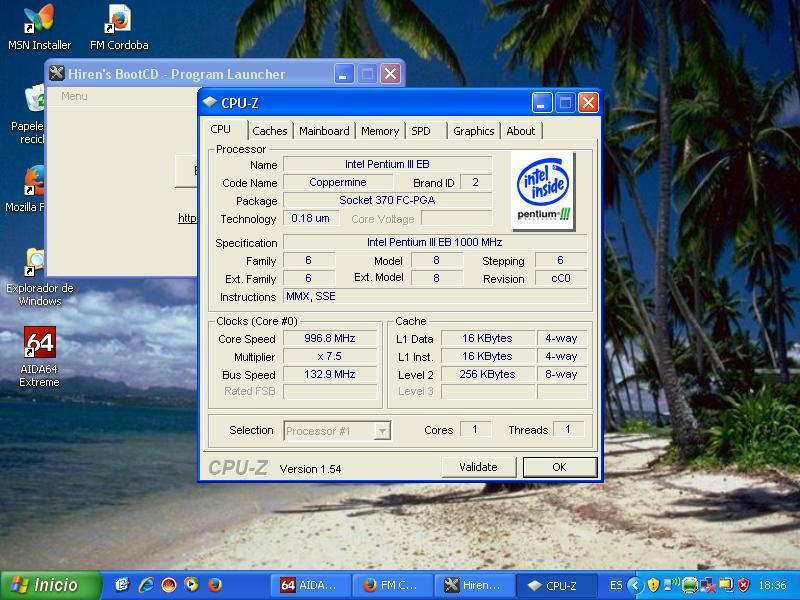
Task: Click the Threads count value
Action: (x=568, y=430)
